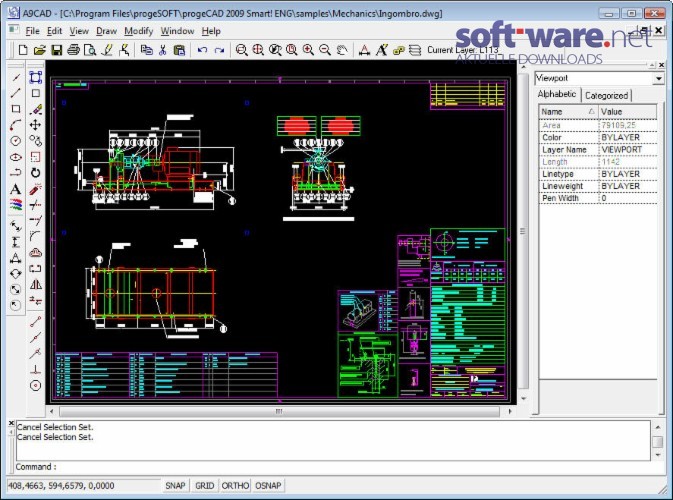Redo the last undone action

pyautogui.click(x=219, y=50)
